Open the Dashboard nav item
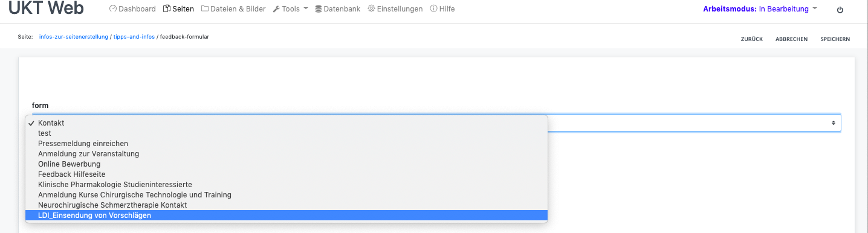The height and width of the screenshot is (233, 868). coord(132,9)
